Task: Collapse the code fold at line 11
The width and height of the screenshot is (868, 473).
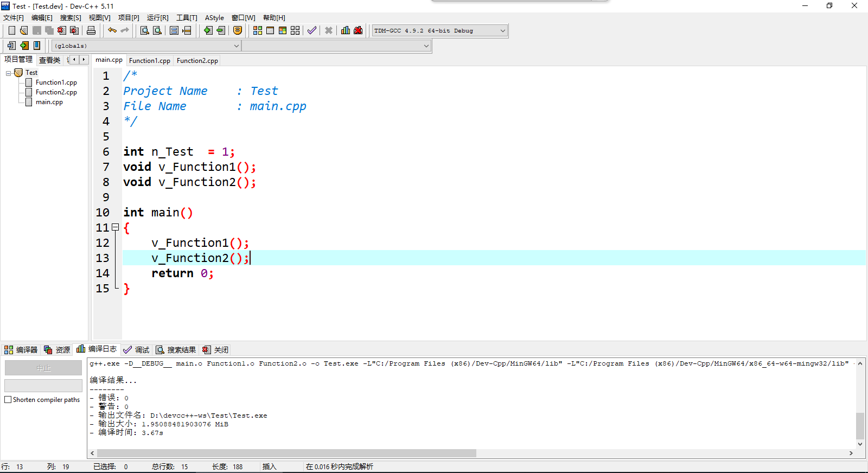Action: tap(115, 228)
